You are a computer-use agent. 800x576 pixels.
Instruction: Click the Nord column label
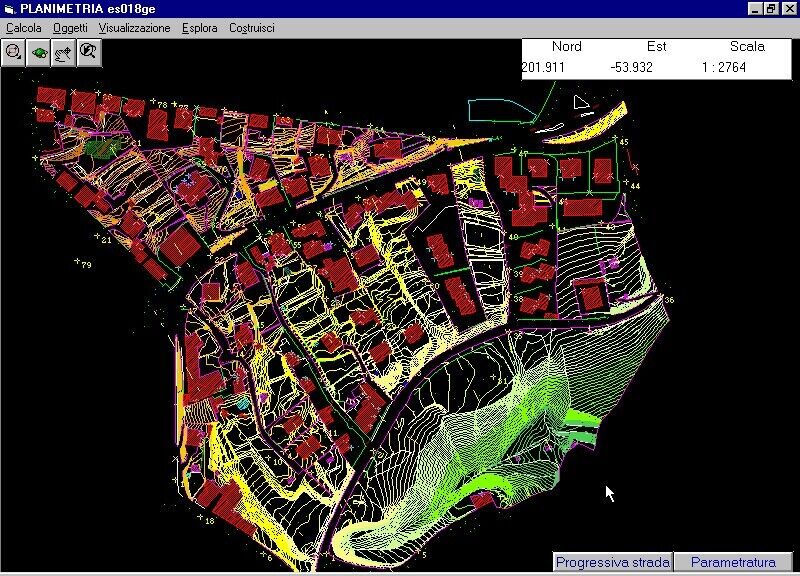(567, 46)
